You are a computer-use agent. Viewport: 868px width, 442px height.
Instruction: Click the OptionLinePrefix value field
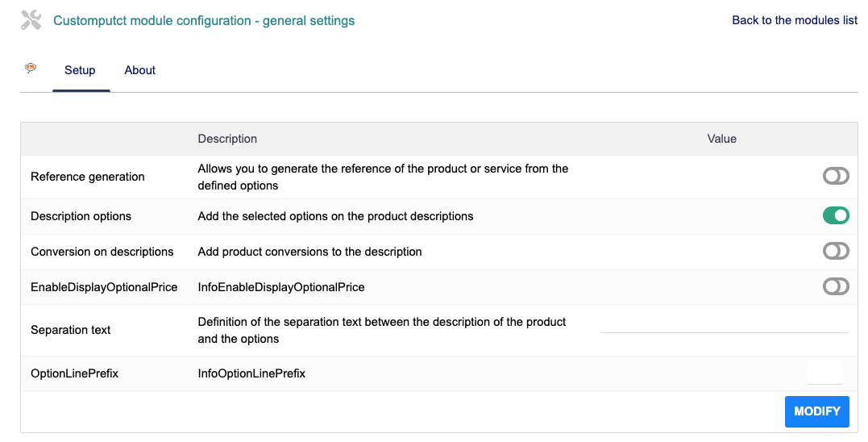(x=824, y=373)
